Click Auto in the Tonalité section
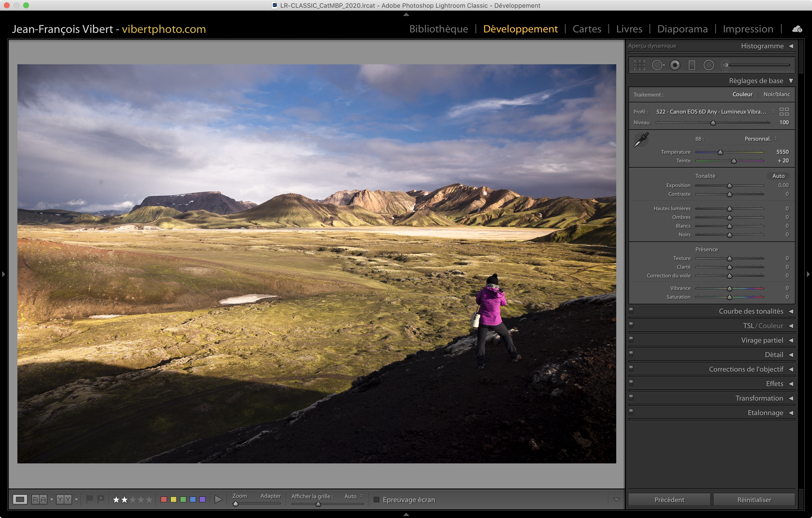Image resolution: width=812 pixels, height=518 pixels. click(x=778, y=176)
